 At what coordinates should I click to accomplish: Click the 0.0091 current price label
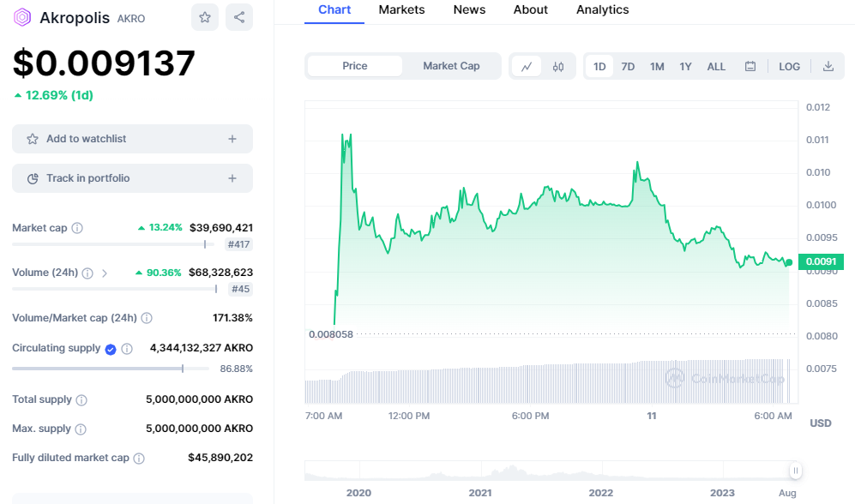click(822, 261)
